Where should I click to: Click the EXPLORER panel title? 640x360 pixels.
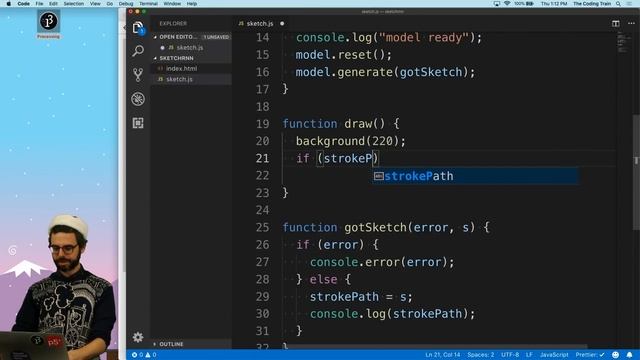pyautogui.click(x=173, y=24)
